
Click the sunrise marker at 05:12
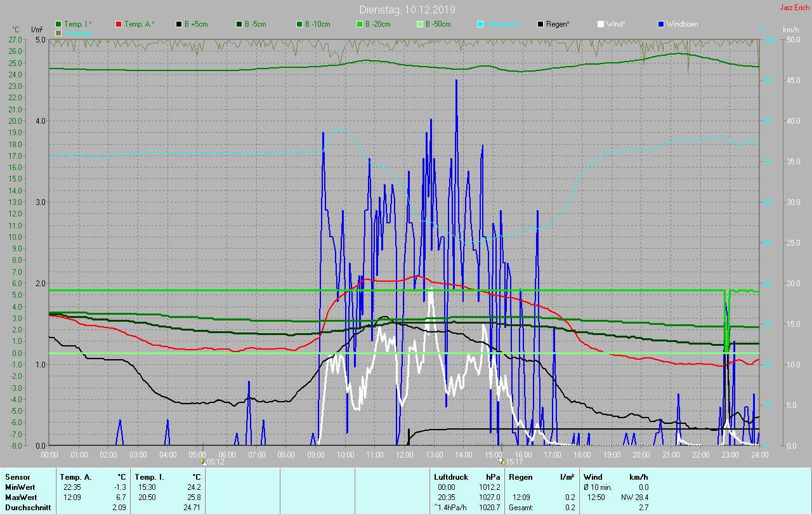(203, 461)
